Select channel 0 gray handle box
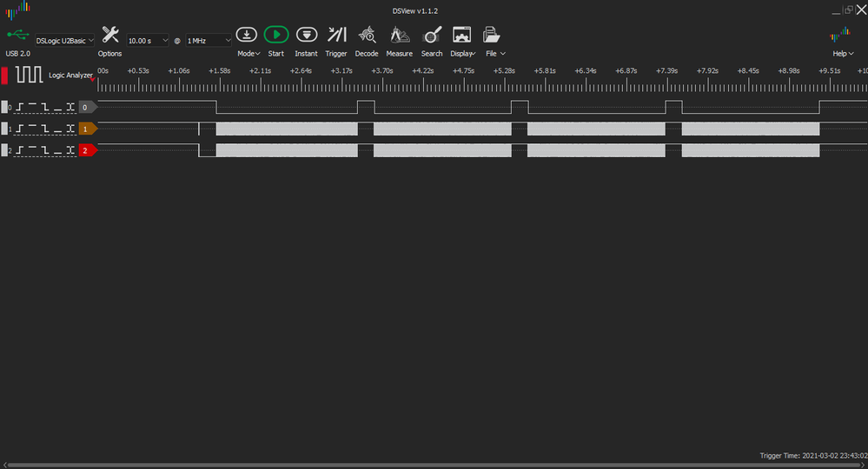This screenshot has height=469, width=868. click(4, 108)
